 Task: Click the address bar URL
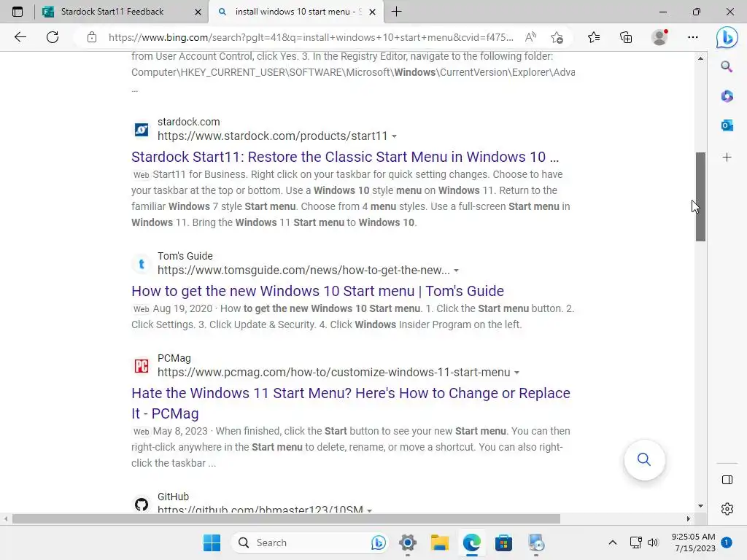(x=311, y=37)
